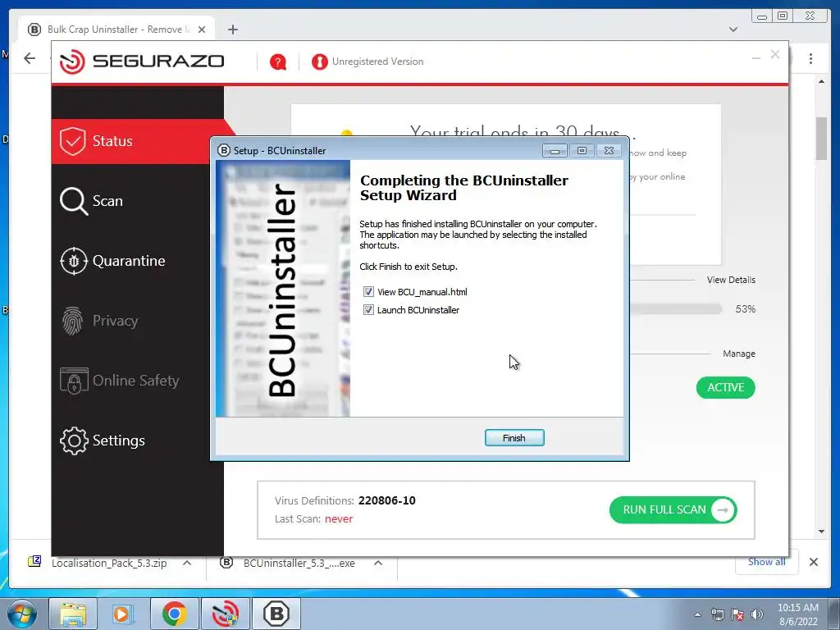Switch to Segurazo in taskbar
840x630 pixels.
226,614
